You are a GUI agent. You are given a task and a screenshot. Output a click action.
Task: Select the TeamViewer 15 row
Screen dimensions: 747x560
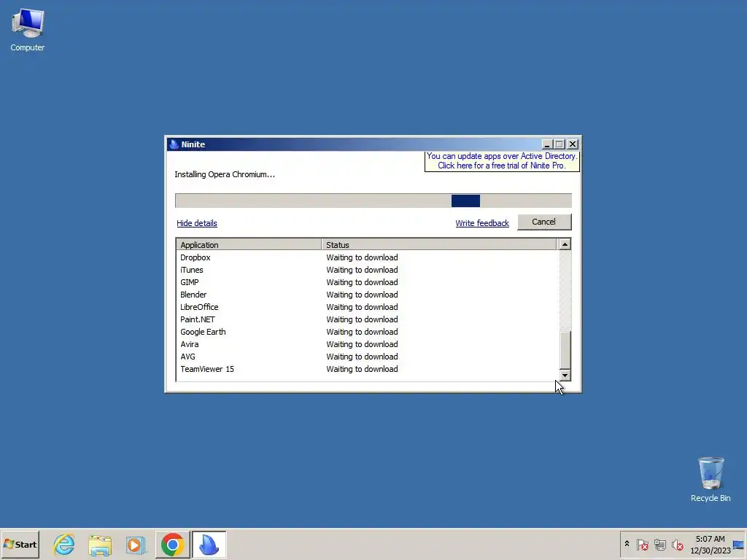tap(367, 368)
